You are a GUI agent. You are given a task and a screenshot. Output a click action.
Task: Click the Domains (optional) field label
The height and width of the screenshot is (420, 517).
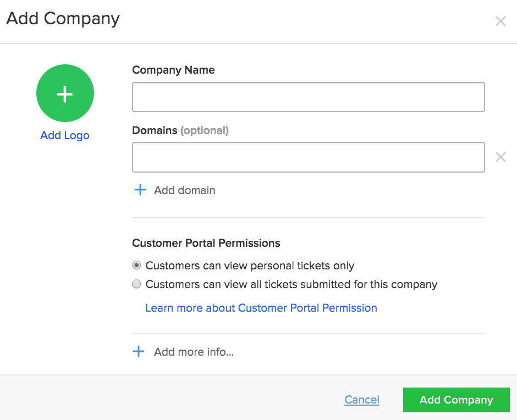point(180,130)
